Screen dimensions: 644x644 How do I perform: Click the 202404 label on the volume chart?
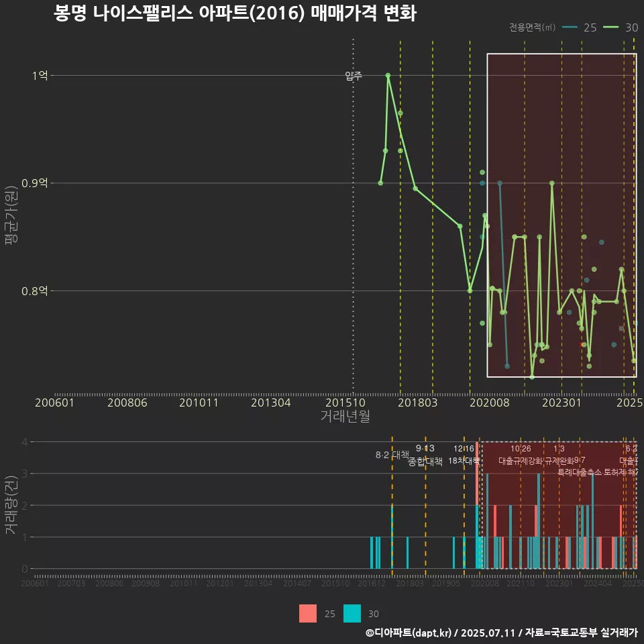click(x=598, y=583)
